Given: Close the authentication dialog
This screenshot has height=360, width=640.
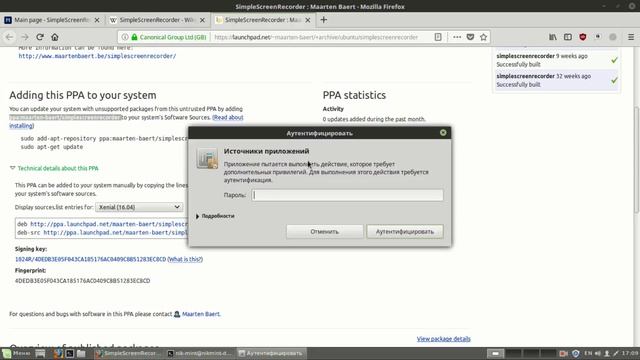Looking at the screenshot, I should click(443, 133).
